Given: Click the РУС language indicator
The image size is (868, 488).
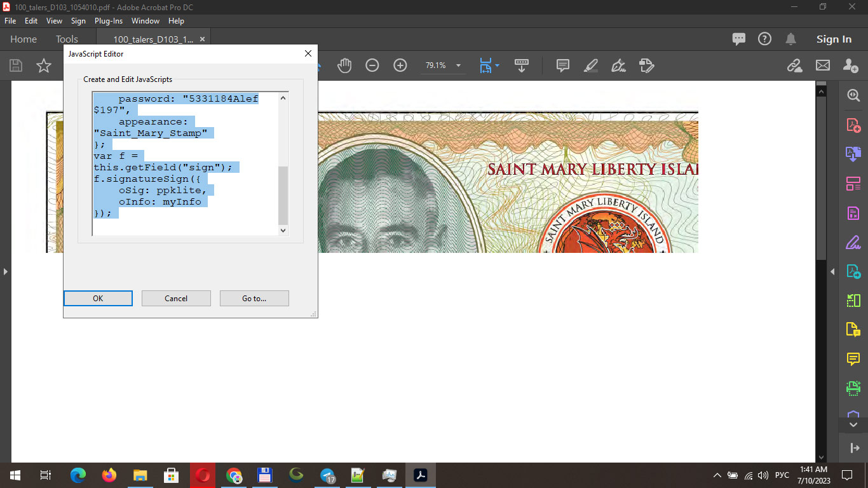Looking at the screenshot, I should coord(782,475).
